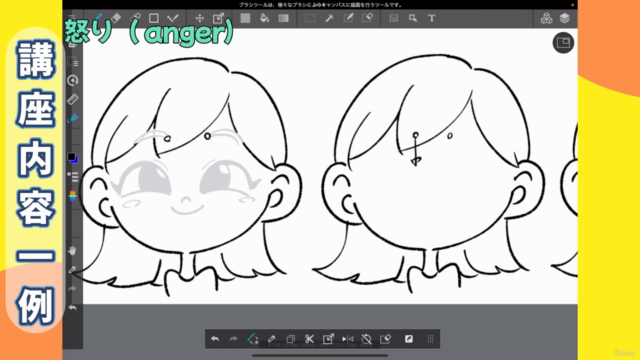
Task: Click the Cut scissors icon
Action: point(309,339)
